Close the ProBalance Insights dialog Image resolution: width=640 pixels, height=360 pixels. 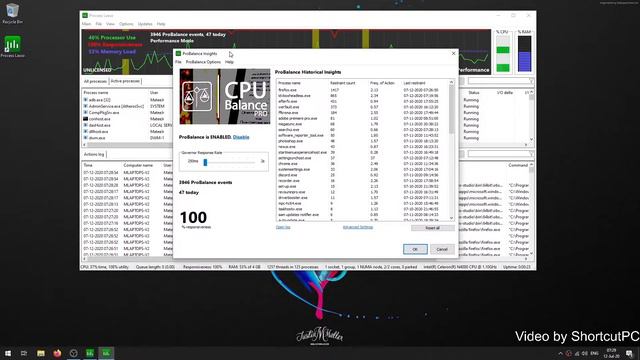coord(453,53)
